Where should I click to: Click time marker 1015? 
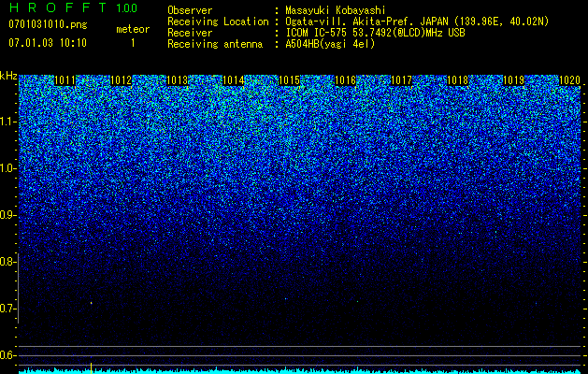click(289, 80)
